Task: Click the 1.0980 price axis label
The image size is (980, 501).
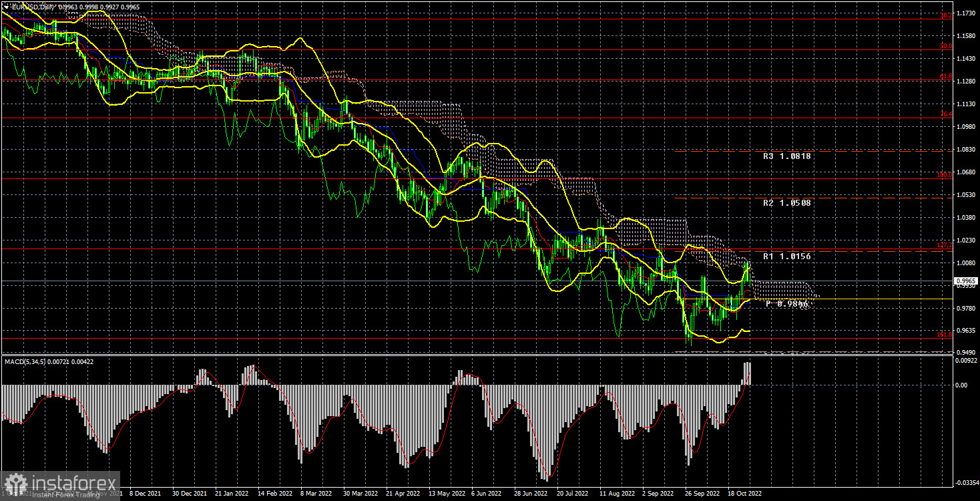Action: (966, 127)
